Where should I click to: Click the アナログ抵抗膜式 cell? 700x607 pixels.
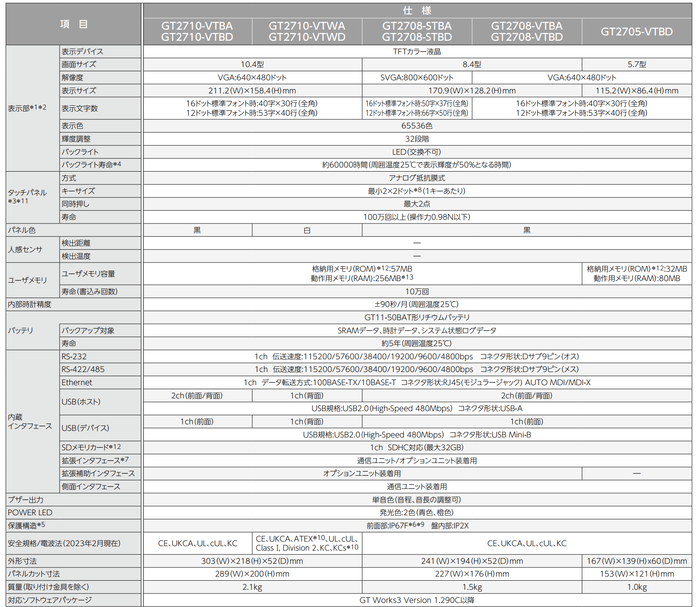417,178
